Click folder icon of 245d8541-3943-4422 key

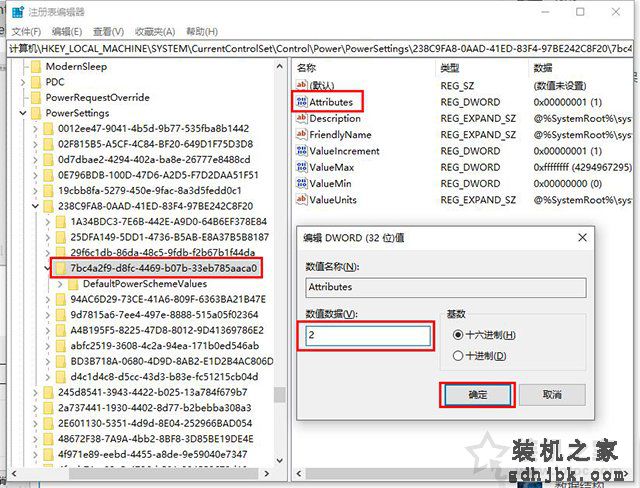(49, 393)
